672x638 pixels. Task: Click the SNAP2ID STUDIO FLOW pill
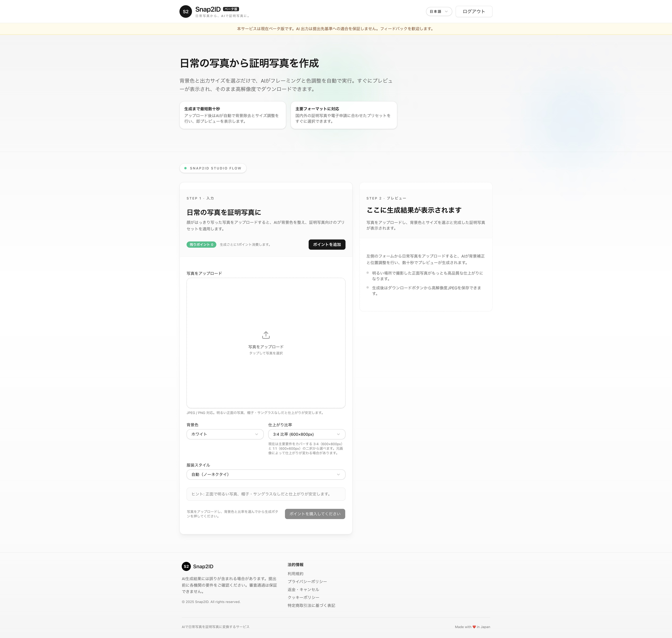pos(213,168)
